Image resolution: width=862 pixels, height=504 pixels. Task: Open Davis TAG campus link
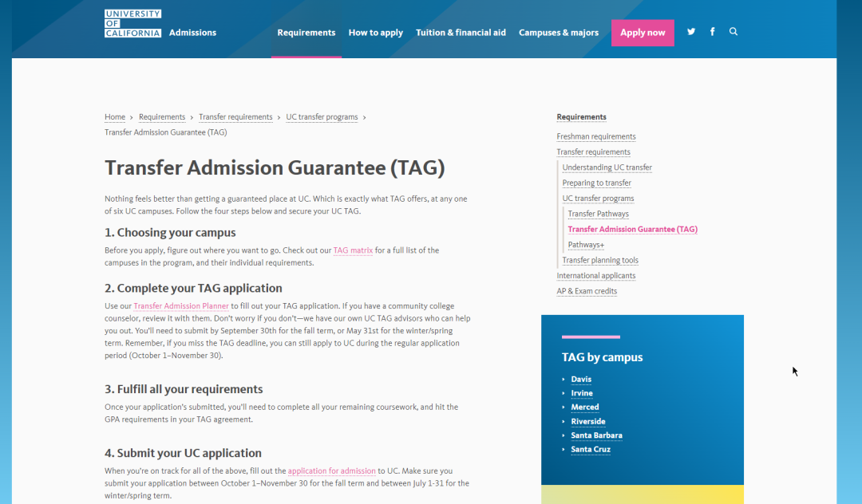581,380
